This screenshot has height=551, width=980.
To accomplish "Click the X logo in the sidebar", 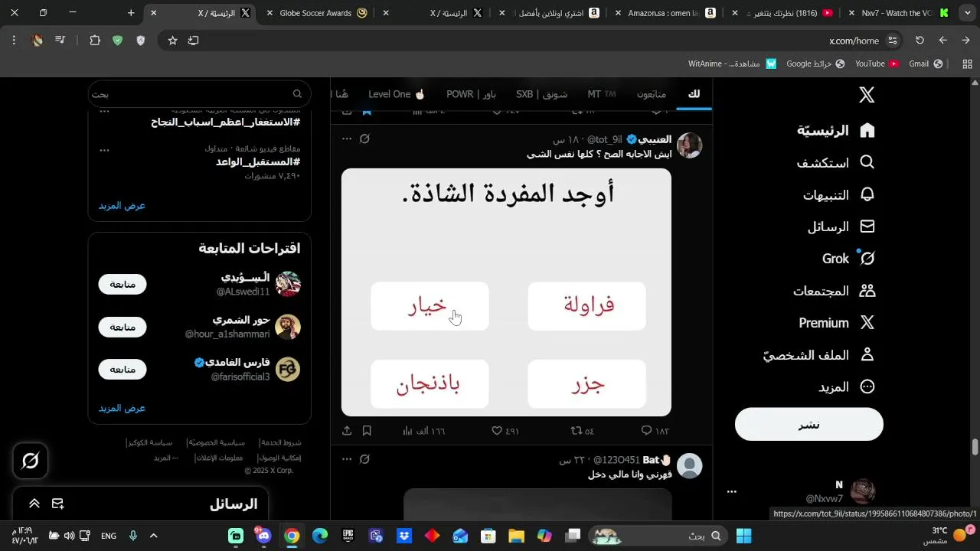I will point(867,95).
